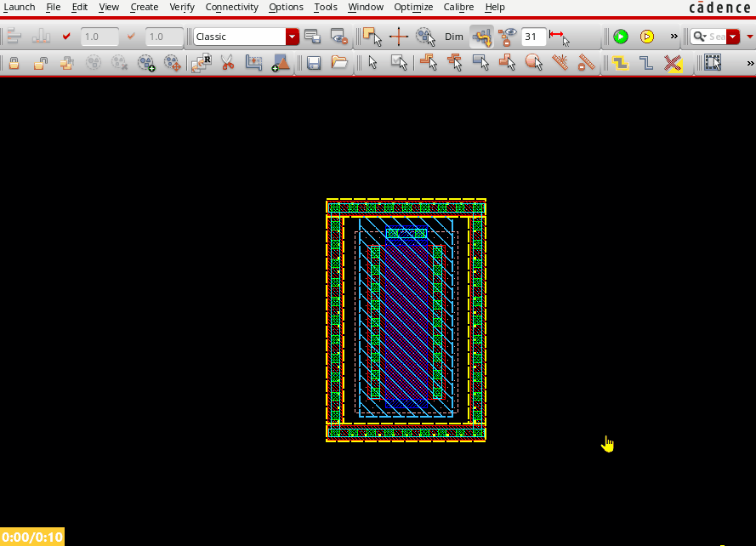Select the dashed rectangle selection icon
Viewport: 756px width, 546px height.
713,63
